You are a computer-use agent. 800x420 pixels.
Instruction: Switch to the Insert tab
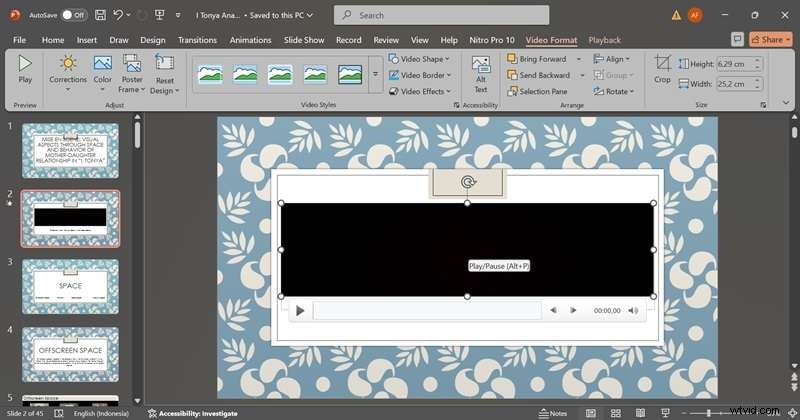[87, 40]
